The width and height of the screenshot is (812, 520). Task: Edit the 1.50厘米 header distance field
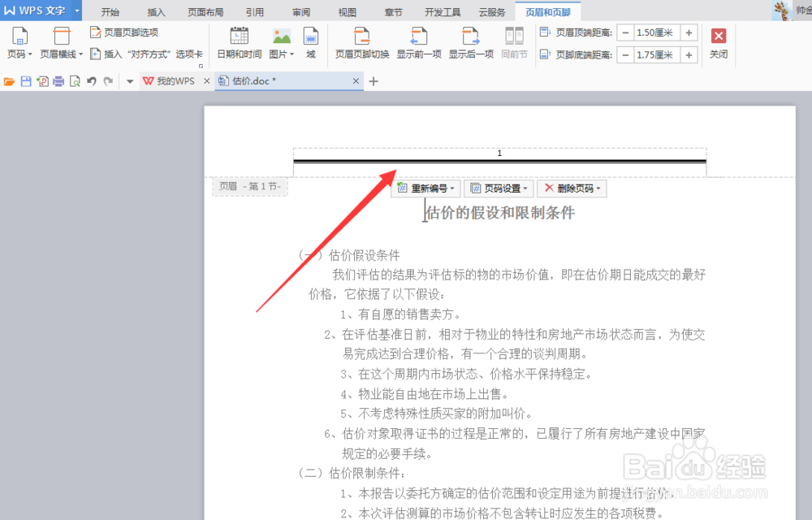pos(657,32)
